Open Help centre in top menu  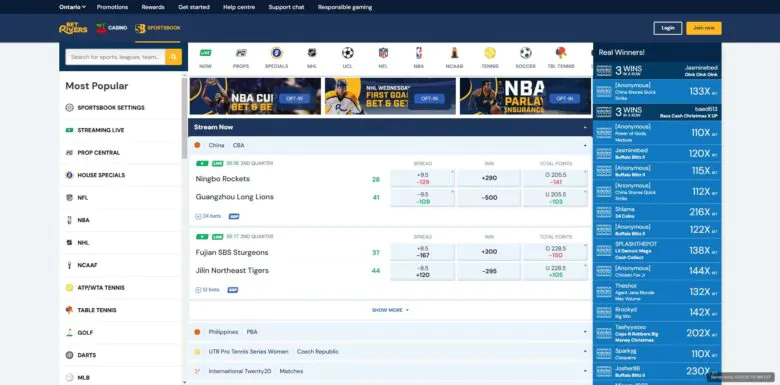239,7
